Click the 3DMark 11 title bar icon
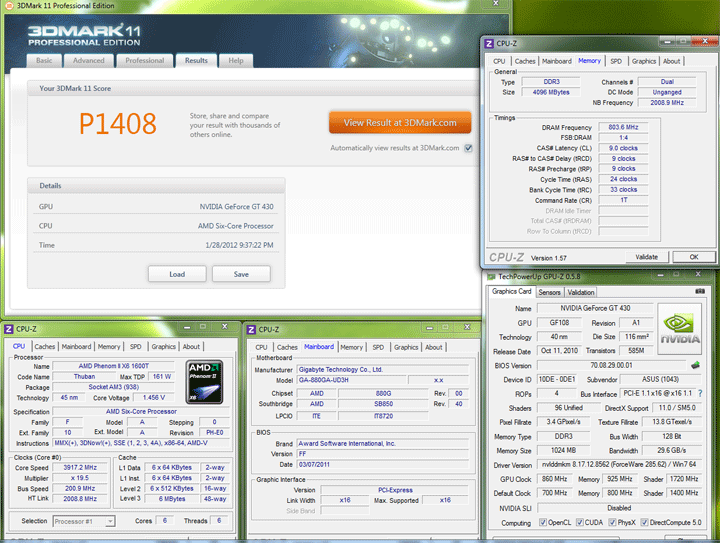Screen dimensions: 720x543 (x=9, y=6)
